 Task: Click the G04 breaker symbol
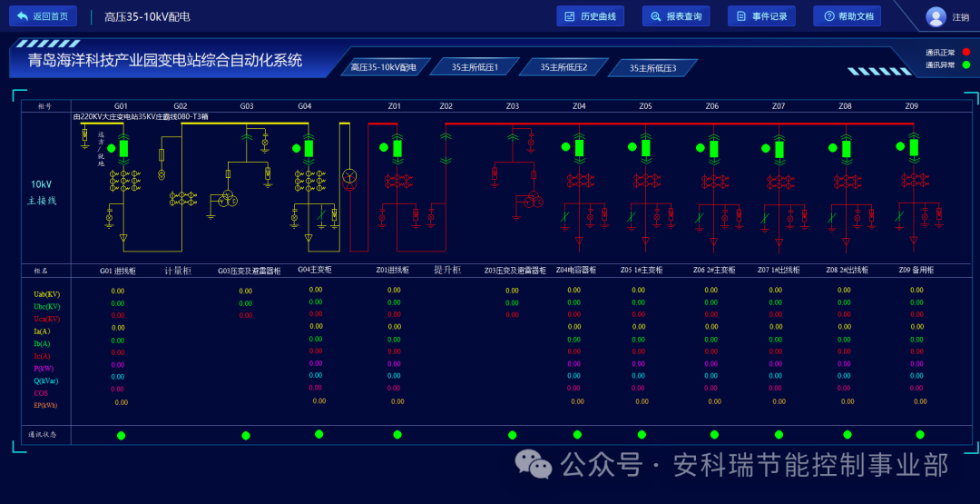(309, 149)
